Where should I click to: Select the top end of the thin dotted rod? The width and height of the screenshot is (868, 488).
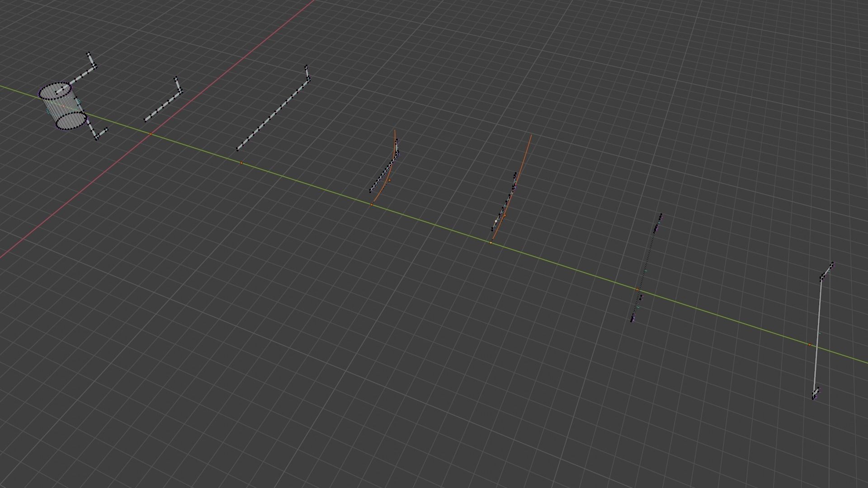[x=661, y=215]
